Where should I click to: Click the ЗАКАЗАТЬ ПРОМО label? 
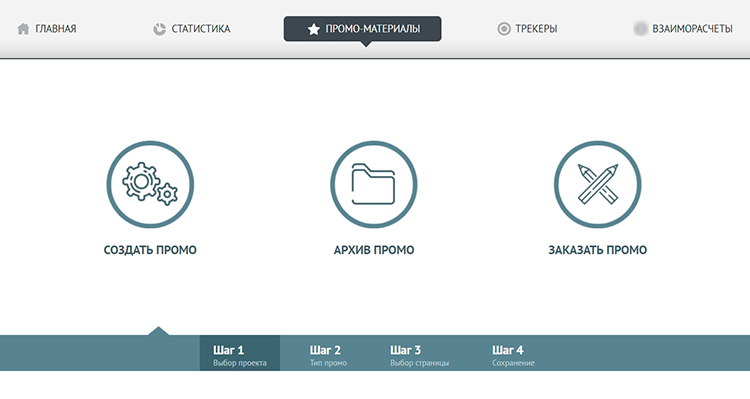point(597,250)
